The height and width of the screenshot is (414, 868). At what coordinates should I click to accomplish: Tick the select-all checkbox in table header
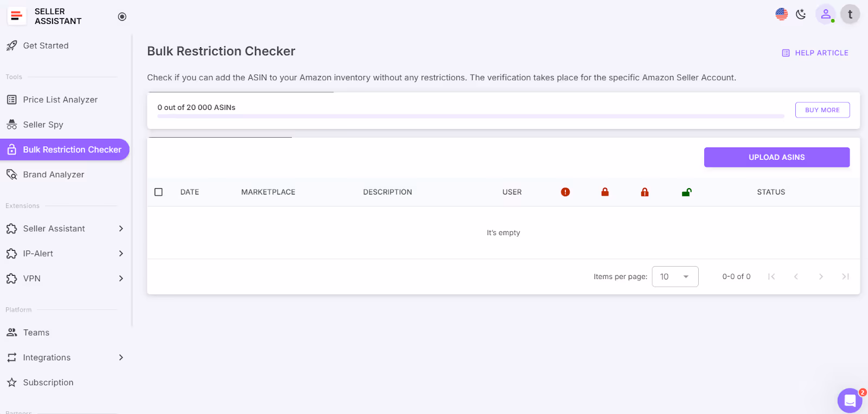[x=158, y=192]
